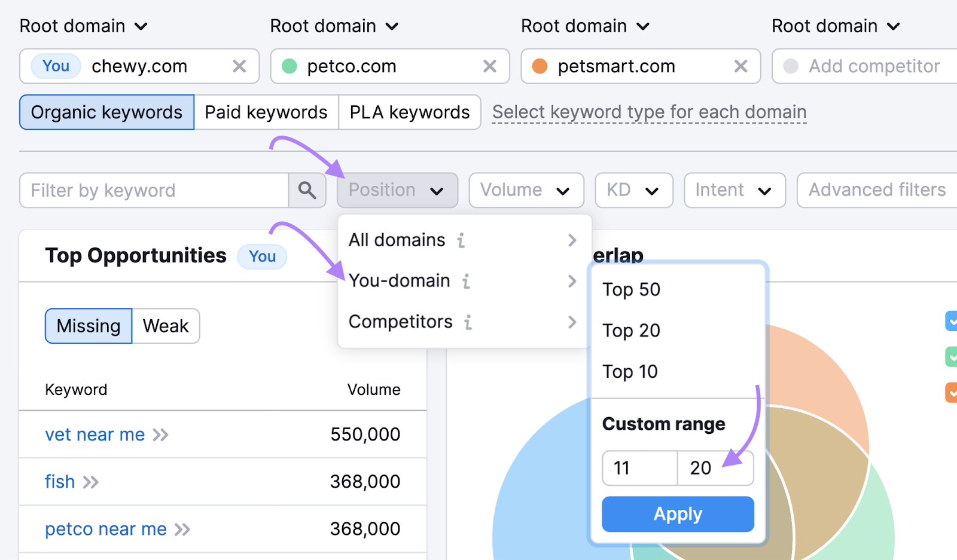Click the info icon next to Competitors
957x560 pixels.
click(467, 322)
